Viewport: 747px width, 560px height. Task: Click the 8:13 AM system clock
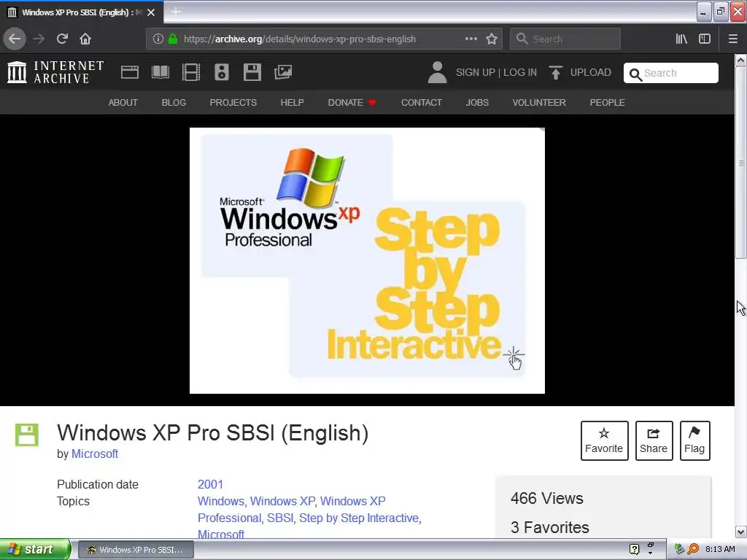tap(720, 549)
